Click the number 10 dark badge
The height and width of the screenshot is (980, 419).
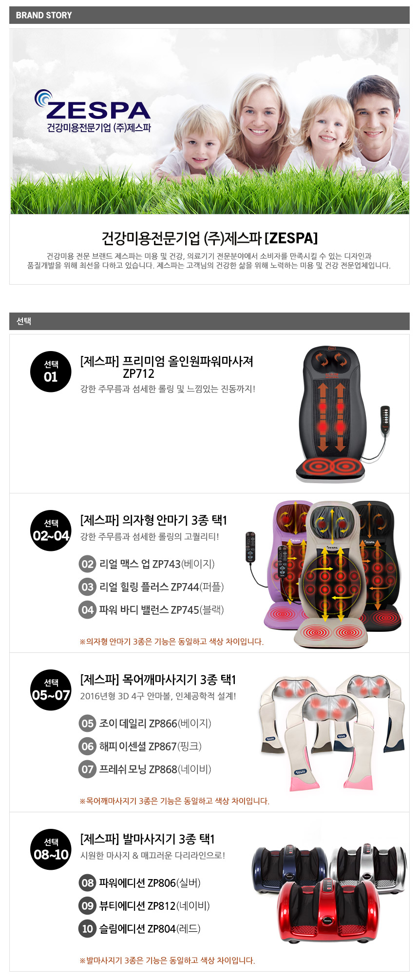click(x=87, y=929)
